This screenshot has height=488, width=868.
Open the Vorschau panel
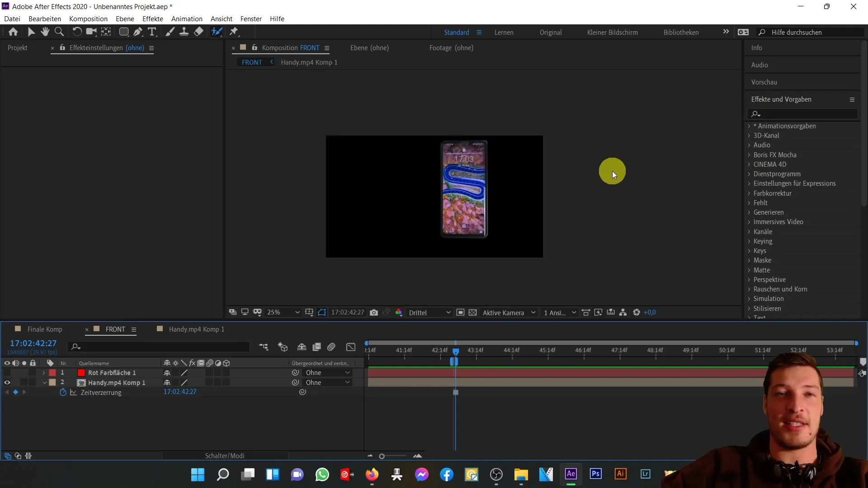click(x=764, y=82)
